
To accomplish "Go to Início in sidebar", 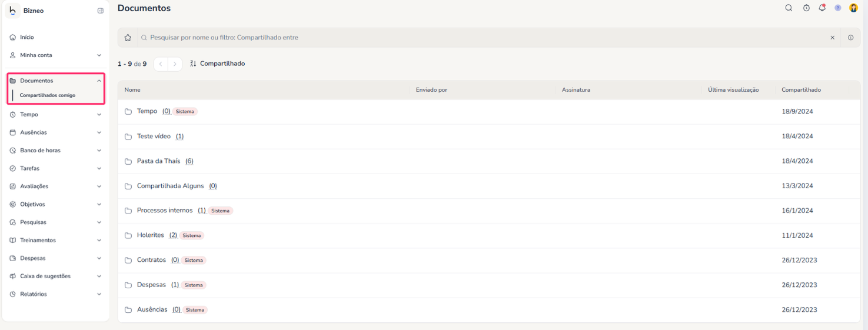I will pyautogui.click(x=27, y=37).
